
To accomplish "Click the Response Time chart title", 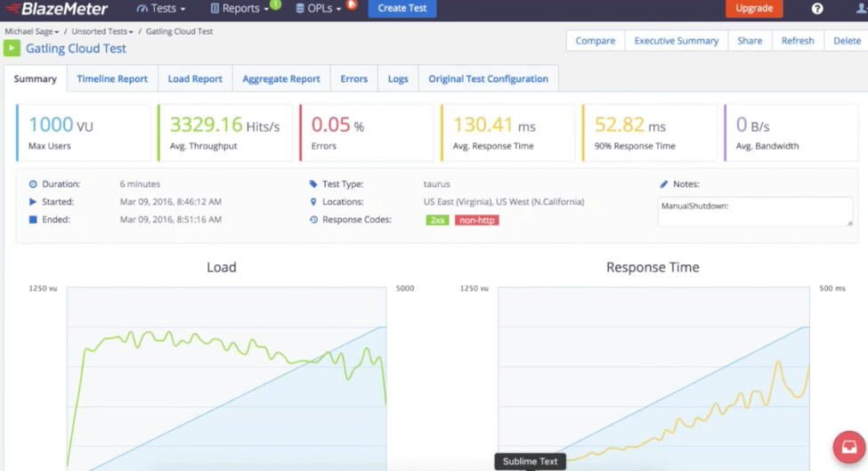I will pos(653,267).
